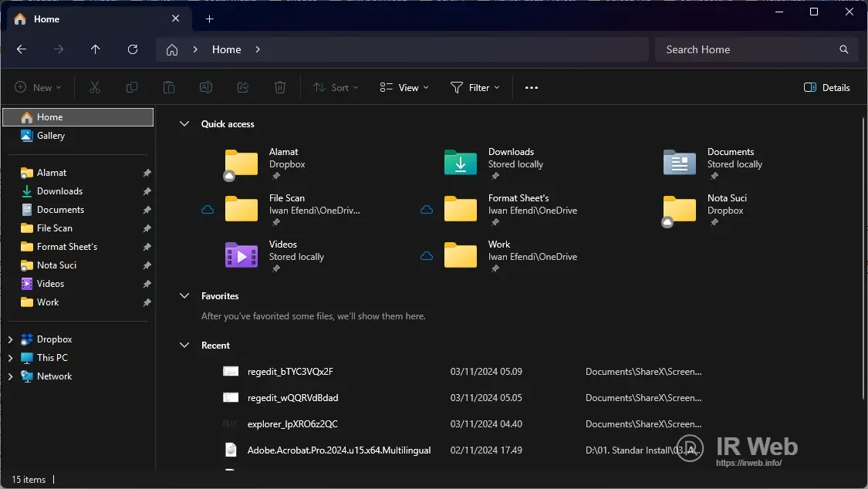
Task: Click the Copy icon in toolbar
Action: click(132, 88)
